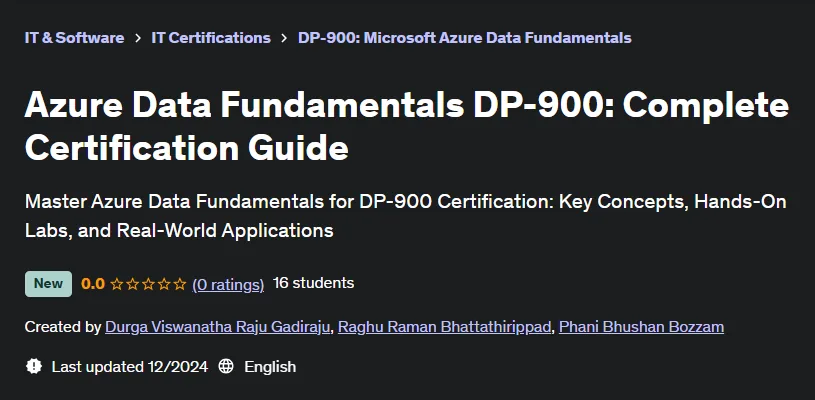Open instructor Durga Viswanatha Raju Gadiraju's profile
Image resolution: width=815 pixels, height=400 pixels.
(218, 327)
